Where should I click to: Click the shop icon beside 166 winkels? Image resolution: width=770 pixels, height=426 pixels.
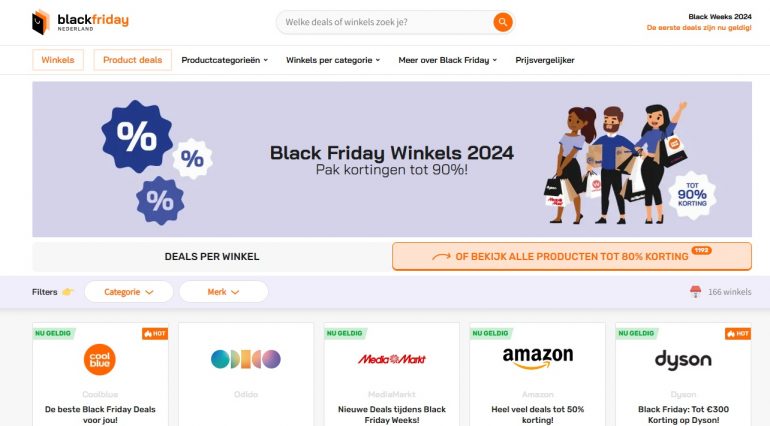click(695, 292)
